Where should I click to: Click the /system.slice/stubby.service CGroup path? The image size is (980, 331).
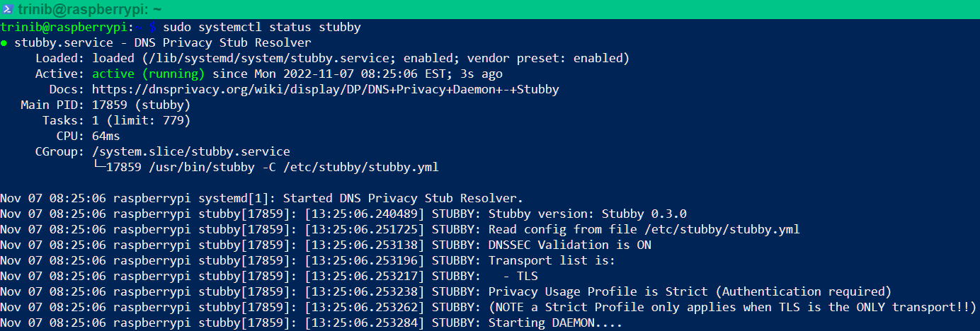(x=190, y=151)
